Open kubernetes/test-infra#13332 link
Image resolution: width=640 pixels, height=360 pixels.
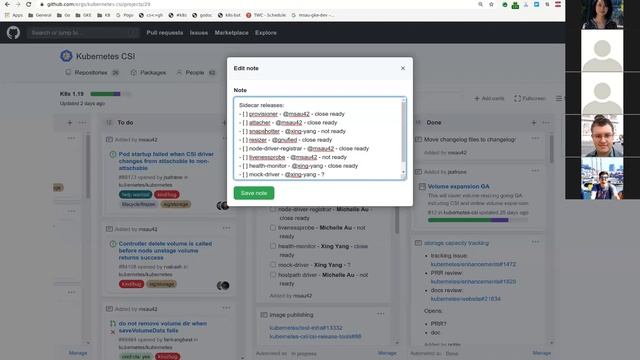click(x=306, y=328)
